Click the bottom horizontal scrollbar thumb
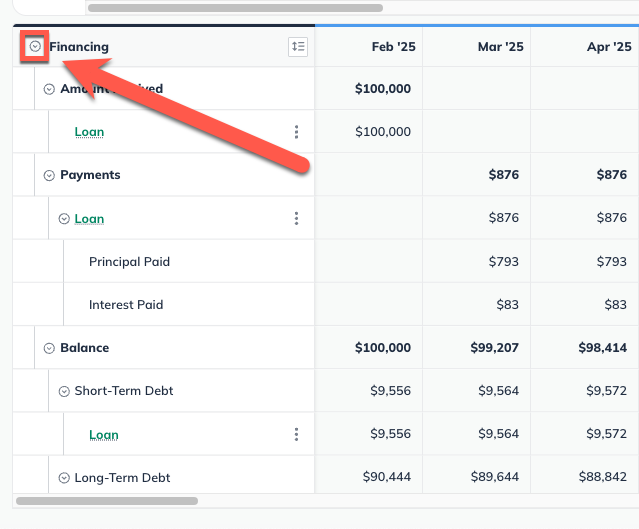 (107, 500)
